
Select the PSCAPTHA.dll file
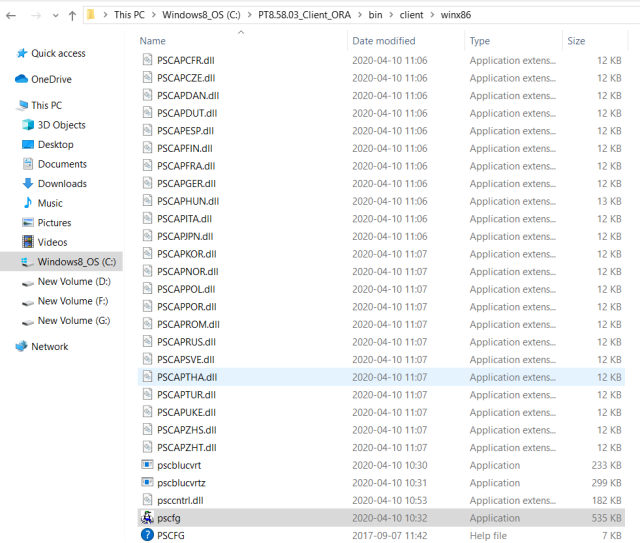[x=186, y=377]
